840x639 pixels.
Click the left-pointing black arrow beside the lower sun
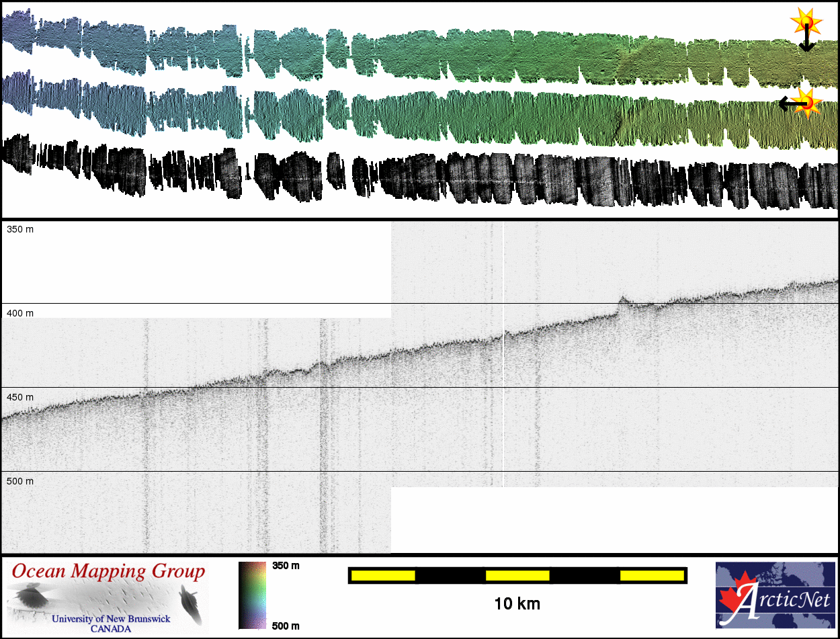point(786,103)
